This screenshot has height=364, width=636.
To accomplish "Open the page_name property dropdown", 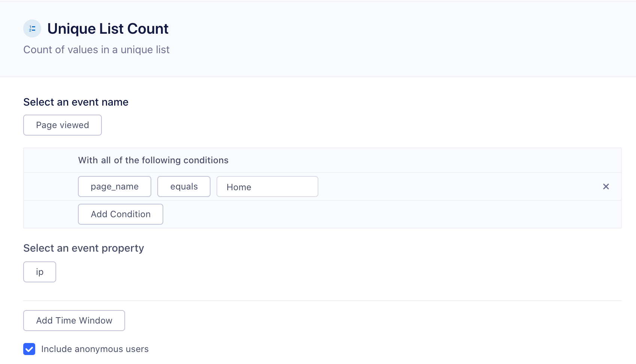I will [115, 186].
